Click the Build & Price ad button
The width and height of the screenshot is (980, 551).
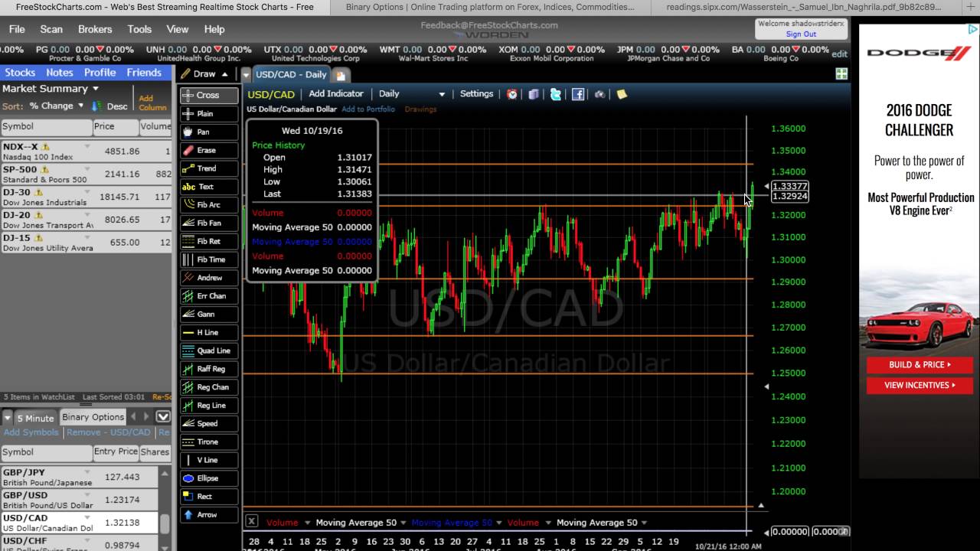pyautogui.click(x=920, y=364)
